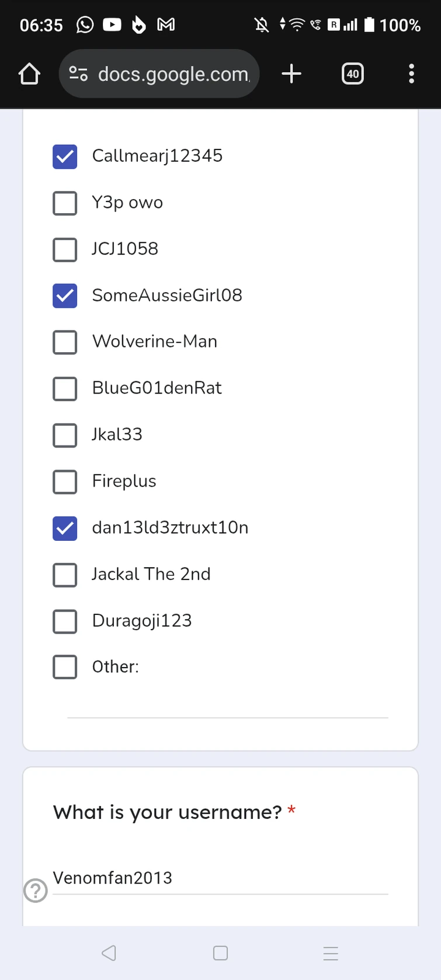Enable the Wolverine-Man checkbox
The width and height of the screenshot is (441, 980).
(65, 342)
